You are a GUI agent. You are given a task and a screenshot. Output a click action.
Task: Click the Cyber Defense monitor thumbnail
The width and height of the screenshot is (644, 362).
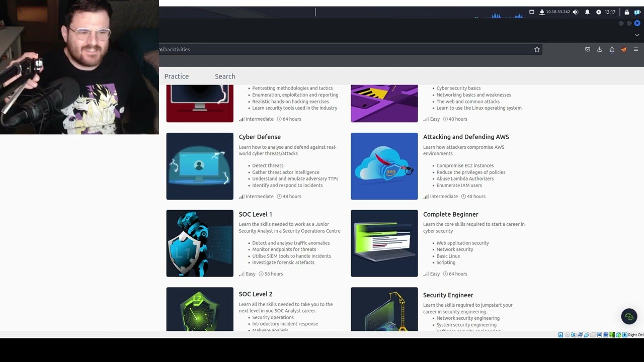[x=200, y=166]
